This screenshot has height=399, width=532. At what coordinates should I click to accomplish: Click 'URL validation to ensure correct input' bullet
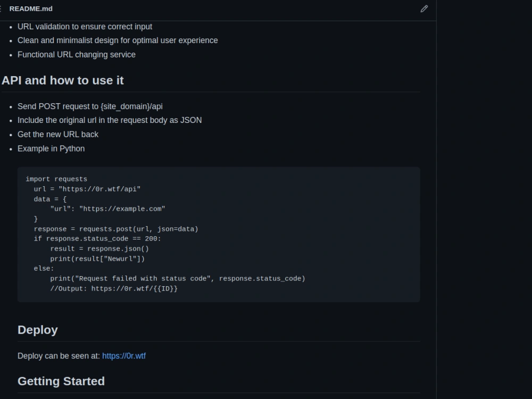click(85, 27)
